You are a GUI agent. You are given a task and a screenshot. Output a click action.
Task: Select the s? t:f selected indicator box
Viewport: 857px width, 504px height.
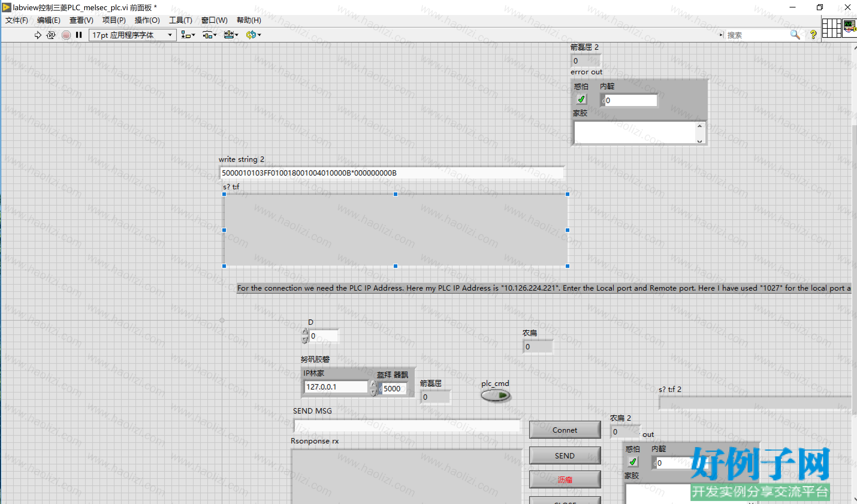(x=396, y=230)
